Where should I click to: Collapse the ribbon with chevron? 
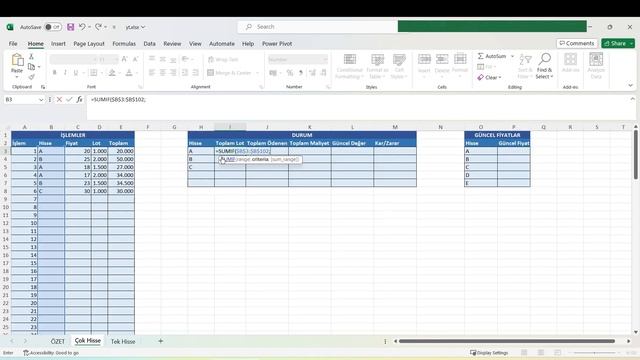(631, 85)
